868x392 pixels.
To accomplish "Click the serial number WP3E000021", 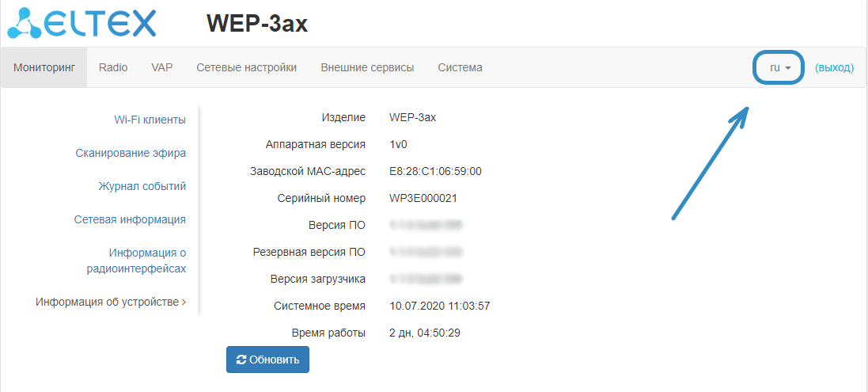I will point(423,198).
